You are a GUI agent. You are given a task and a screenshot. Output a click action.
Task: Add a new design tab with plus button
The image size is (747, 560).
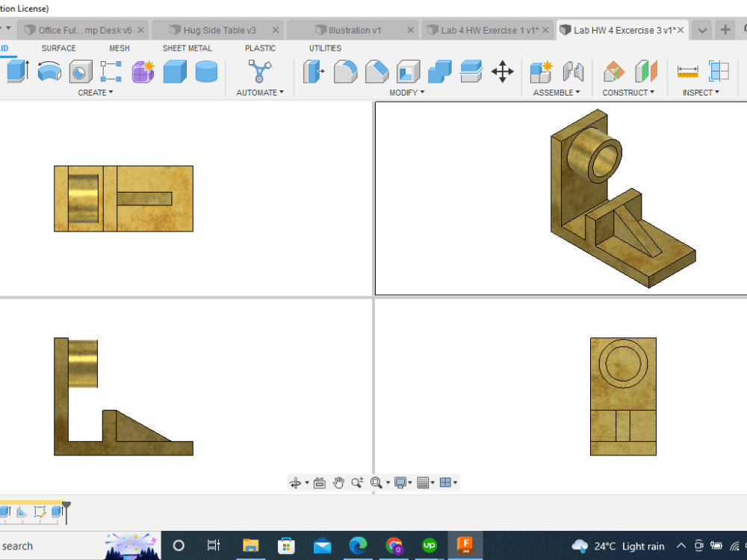(725, 30)
